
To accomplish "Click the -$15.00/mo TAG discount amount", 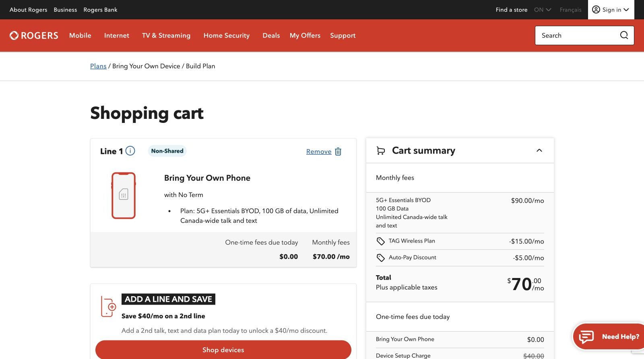I will coord(526,241).
